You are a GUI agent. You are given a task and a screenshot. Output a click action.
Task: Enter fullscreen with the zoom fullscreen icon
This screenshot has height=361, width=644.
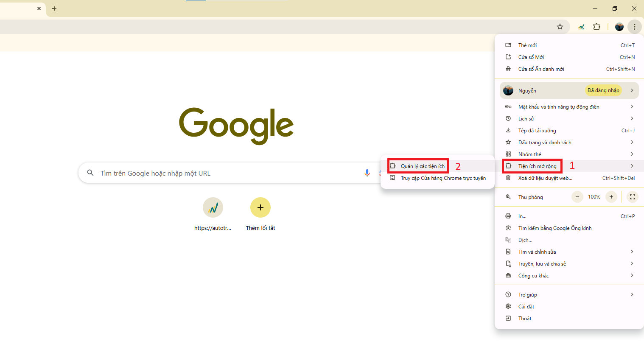pyautogui.click(x=633, y=197)
